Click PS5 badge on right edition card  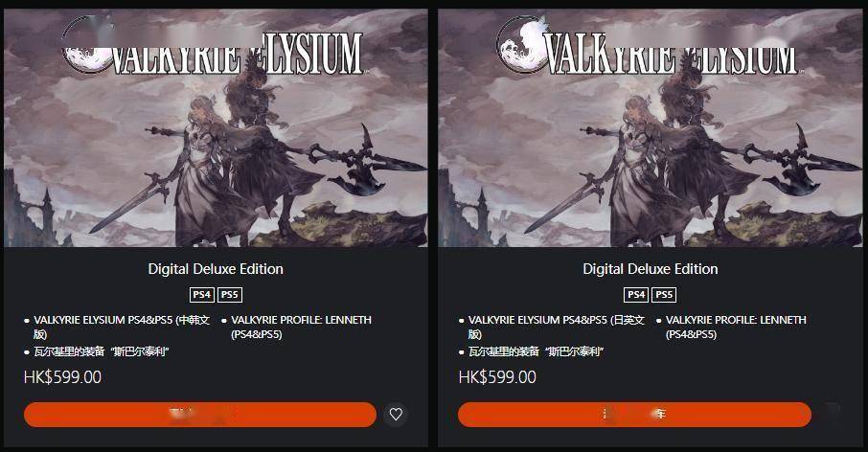pyautogui.click(x=664, y=294)
